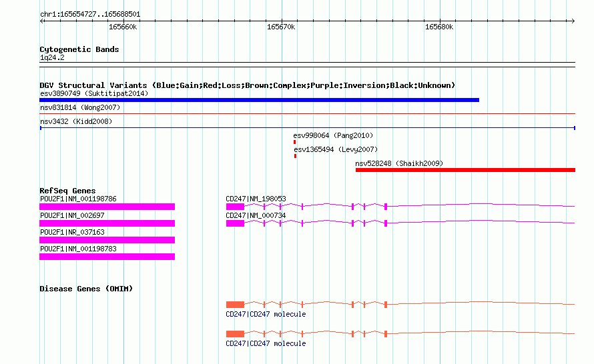Screen dimensions: 594x364
Task: Open the CD247|NM_000734 transcript label
Action: pos(256,216)
